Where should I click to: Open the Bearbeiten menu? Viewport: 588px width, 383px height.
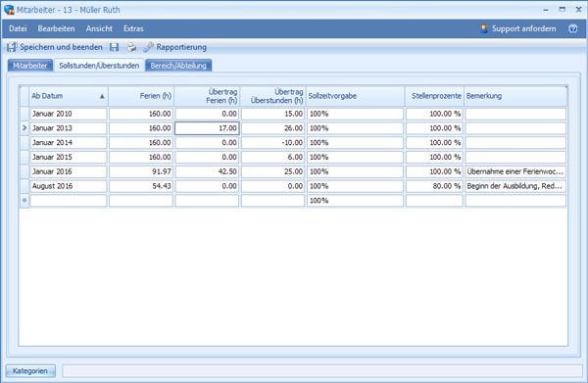pos(56,28)
